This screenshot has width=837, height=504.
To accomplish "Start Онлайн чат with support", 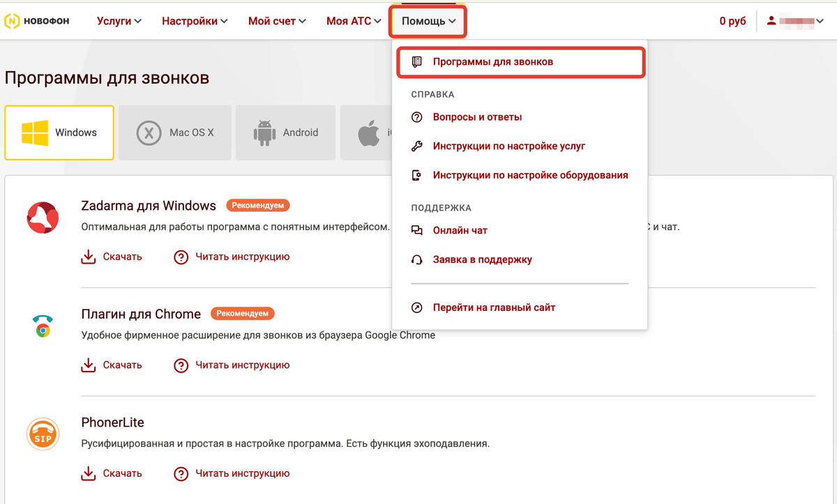I will (460, 230).
